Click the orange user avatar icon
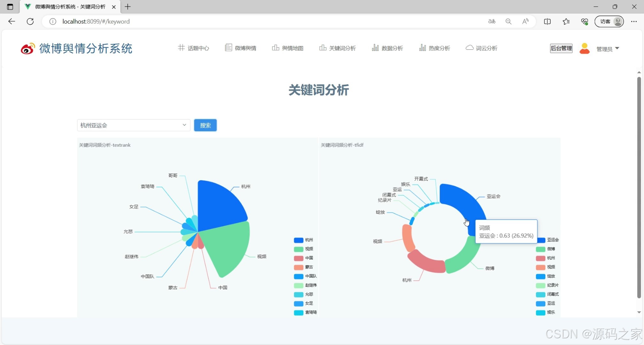The image size is (644, 345). click(x=584, y=48)
